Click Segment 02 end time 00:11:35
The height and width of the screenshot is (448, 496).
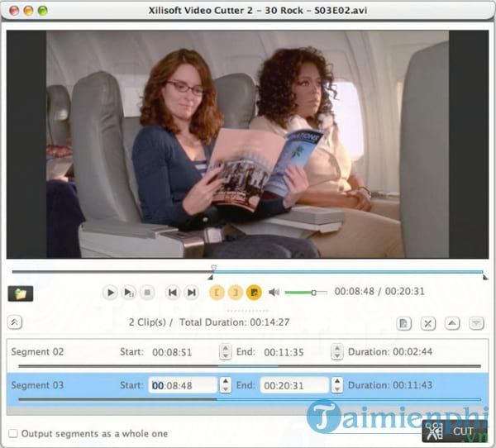[x=284, y=352]
